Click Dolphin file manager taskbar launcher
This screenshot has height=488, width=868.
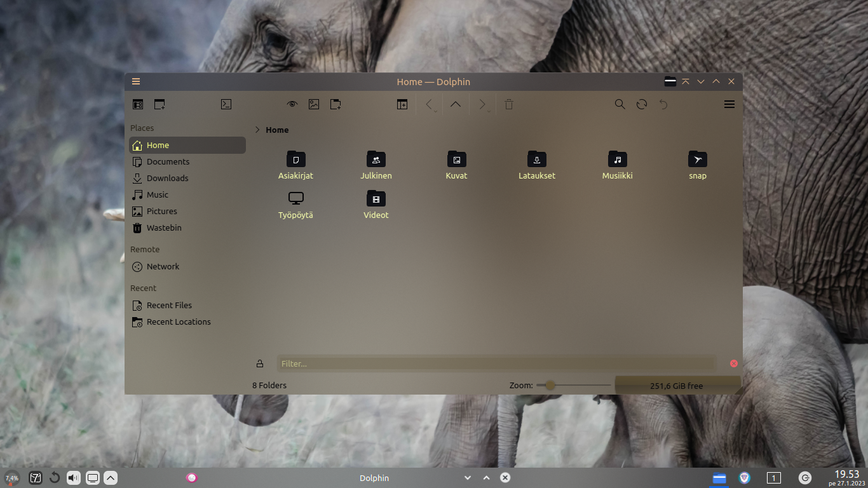coord(719,478)
